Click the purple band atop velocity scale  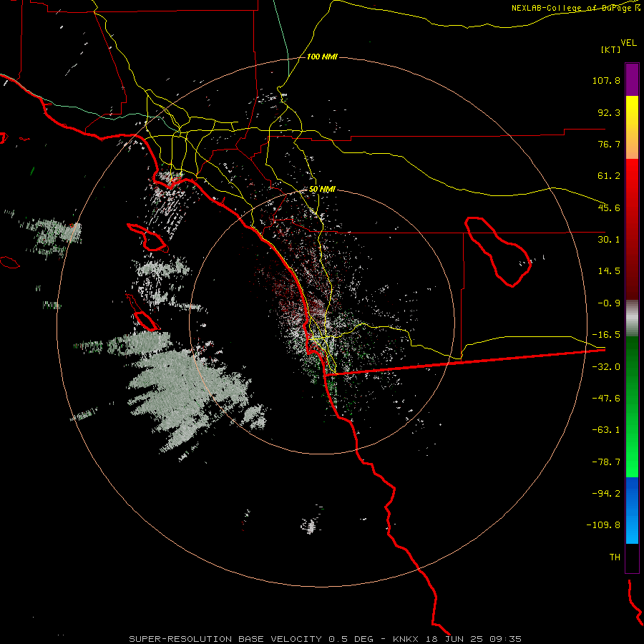tap(632, 79)
